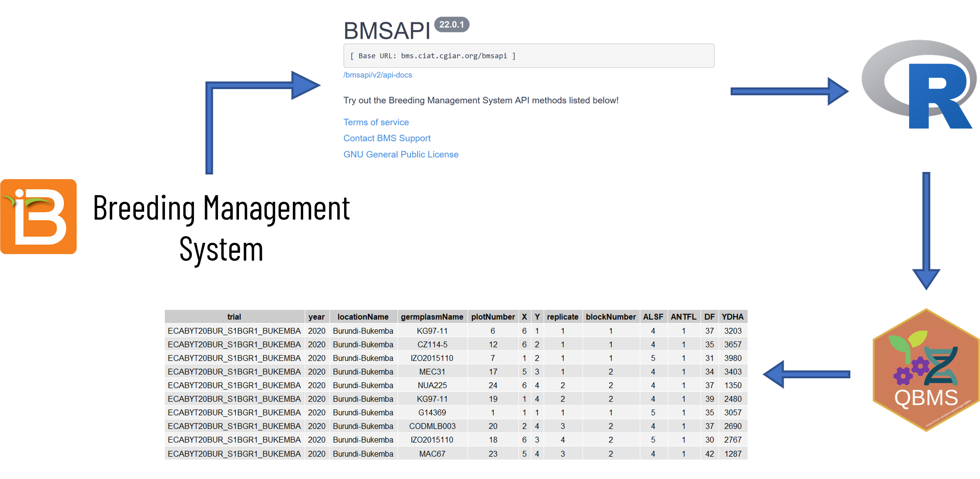Open Contact BMS Support link
This screenshot has height=479, width=980.
[x=387, y=138]
